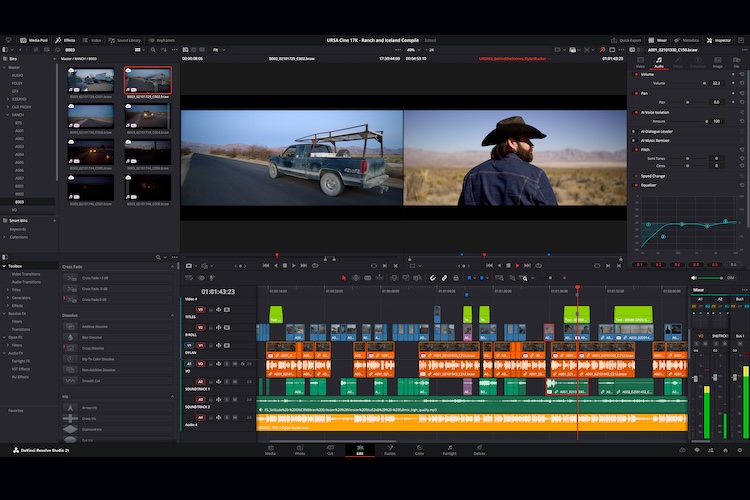This screenshot has height=500, width=750.
Task: Select the AUDIO bin
Action: click(x=17, y=76)
